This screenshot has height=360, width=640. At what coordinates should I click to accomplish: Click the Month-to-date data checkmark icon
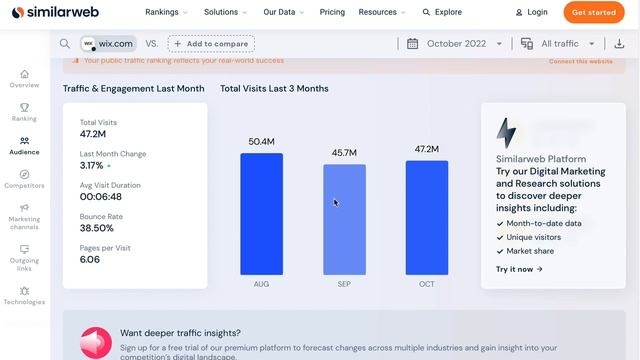[x=500, y=224]
